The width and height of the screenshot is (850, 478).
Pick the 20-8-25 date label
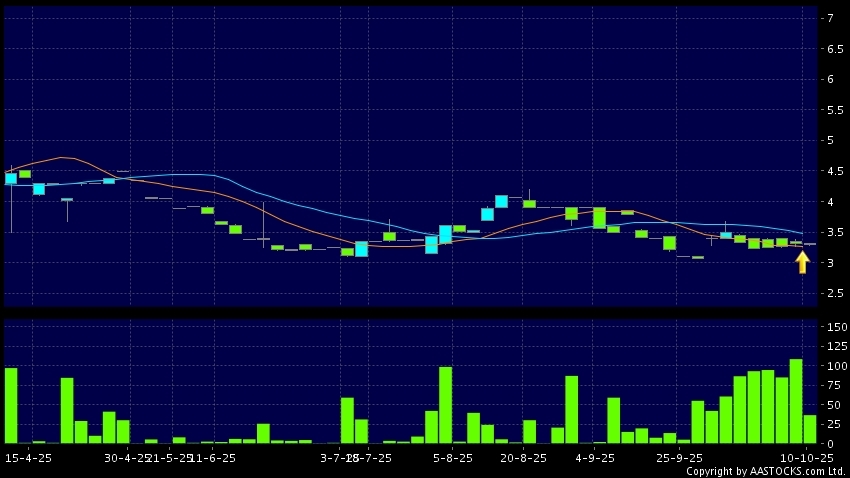point(523,457)
